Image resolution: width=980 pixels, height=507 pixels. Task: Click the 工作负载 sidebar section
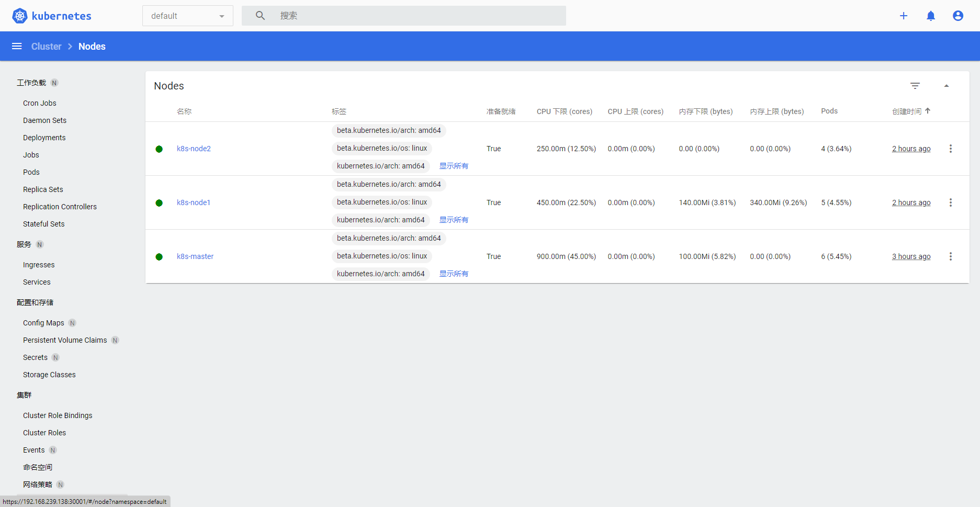point(31,83)
